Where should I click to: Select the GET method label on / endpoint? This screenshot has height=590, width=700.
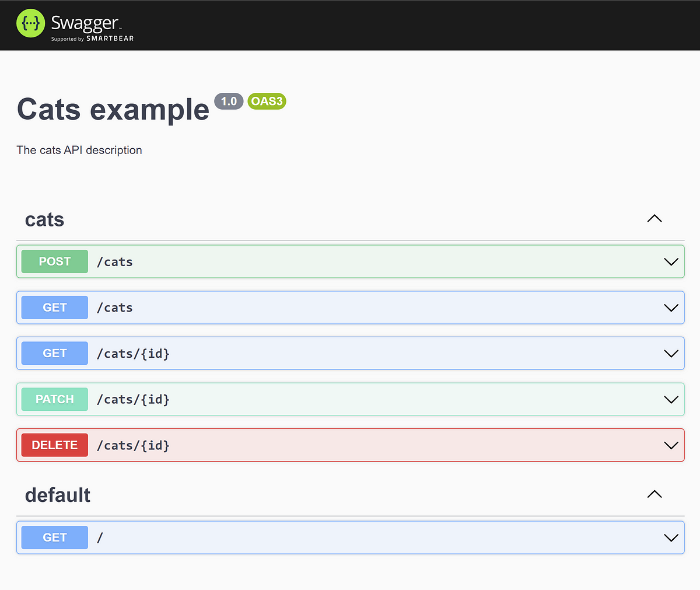[x=54, y=537]
